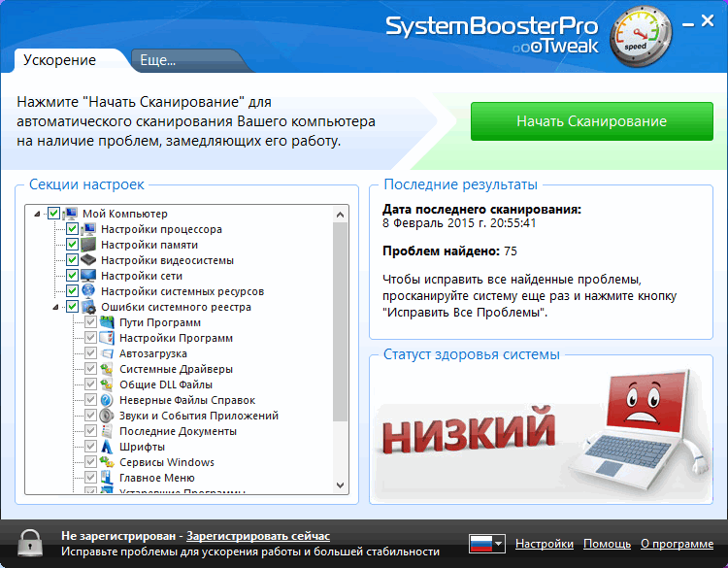
Task: Click the padlock registration icon
Action: [30, 543]
